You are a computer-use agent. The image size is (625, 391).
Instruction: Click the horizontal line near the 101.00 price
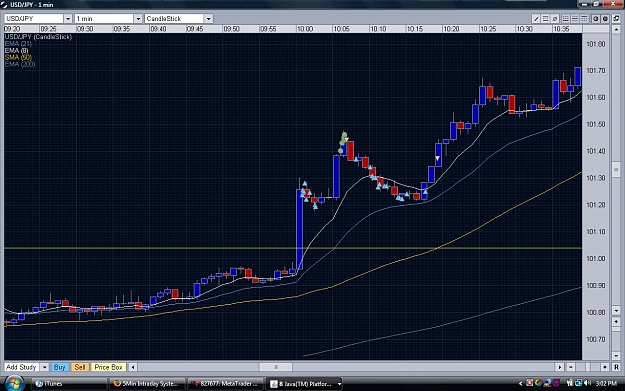click(293, 248)
